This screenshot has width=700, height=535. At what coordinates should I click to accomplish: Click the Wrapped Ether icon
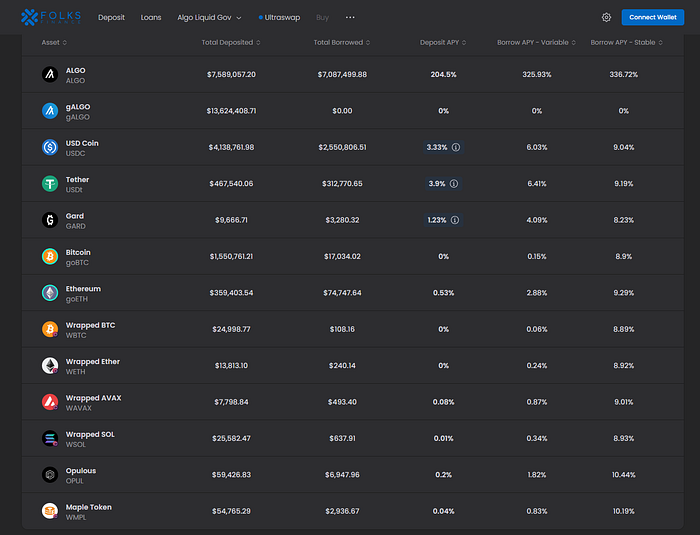coord(50,365)
